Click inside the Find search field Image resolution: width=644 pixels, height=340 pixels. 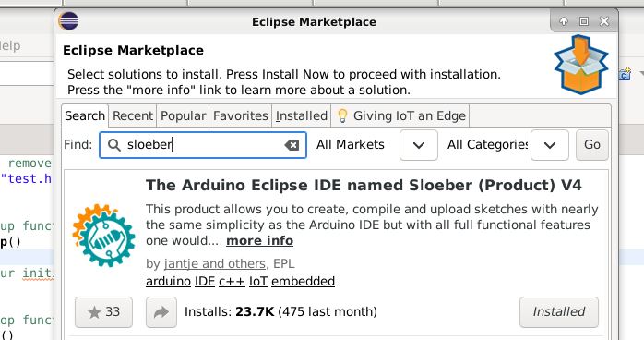coord(203,145)
